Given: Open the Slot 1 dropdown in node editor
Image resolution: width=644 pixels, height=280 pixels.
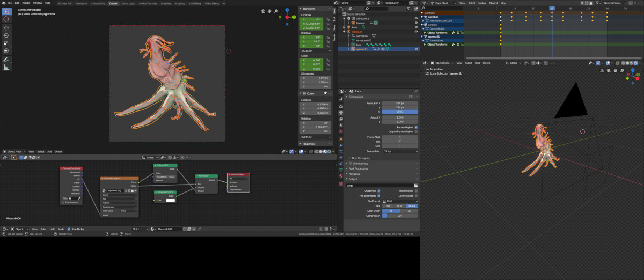Looking at the screenshot, I should (139, 229).
